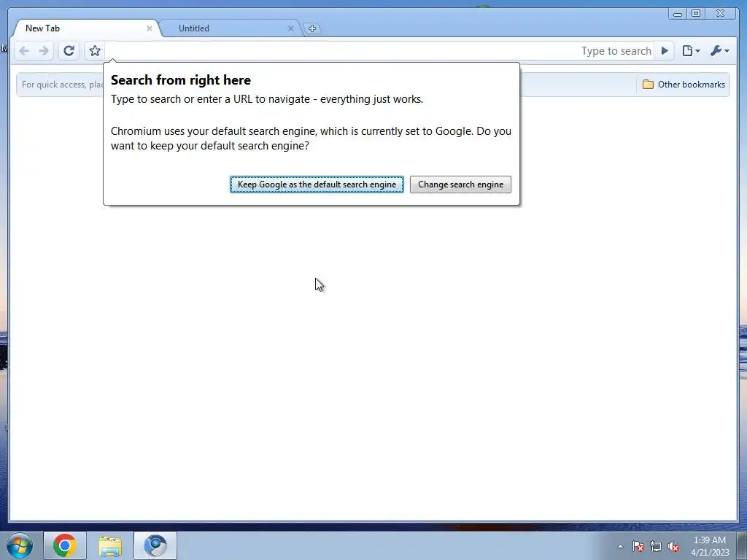Open the Windows Start menu
This screenshot has width=747, height=560.
click(x=20, y=545)
